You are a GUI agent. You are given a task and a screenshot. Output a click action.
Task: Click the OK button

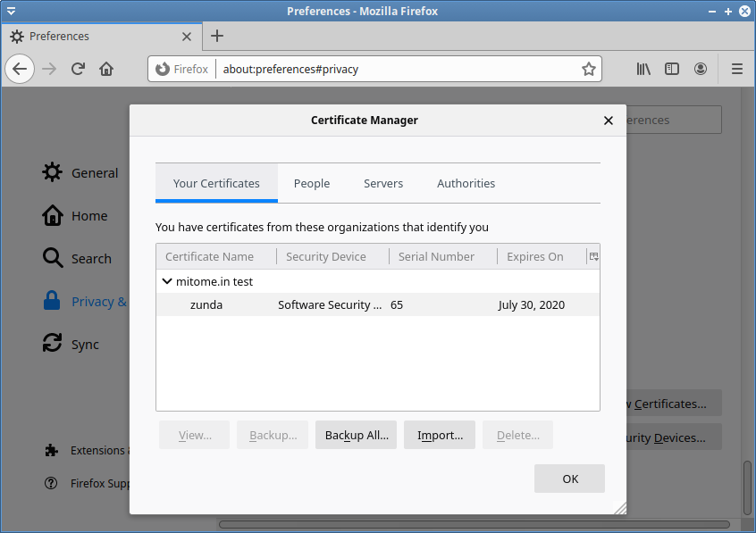pyautogui.click(x=569, y=479)
